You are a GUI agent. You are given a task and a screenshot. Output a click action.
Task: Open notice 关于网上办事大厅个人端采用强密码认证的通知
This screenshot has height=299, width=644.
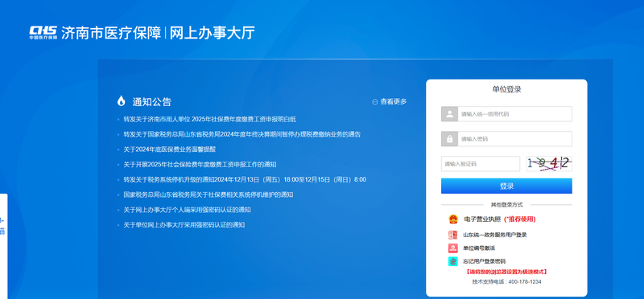(188, 210)
